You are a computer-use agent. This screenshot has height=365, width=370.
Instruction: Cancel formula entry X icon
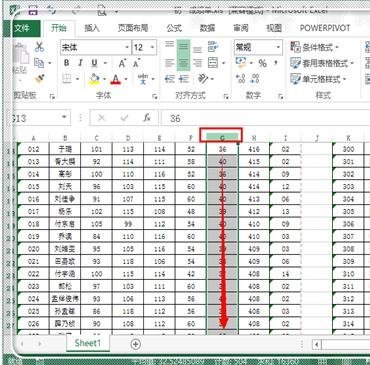[102, 118]
